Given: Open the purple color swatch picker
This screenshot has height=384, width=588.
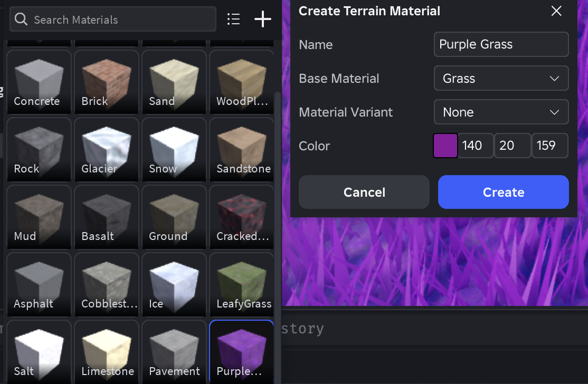Looking at the screenshot, I should [445, 146].
